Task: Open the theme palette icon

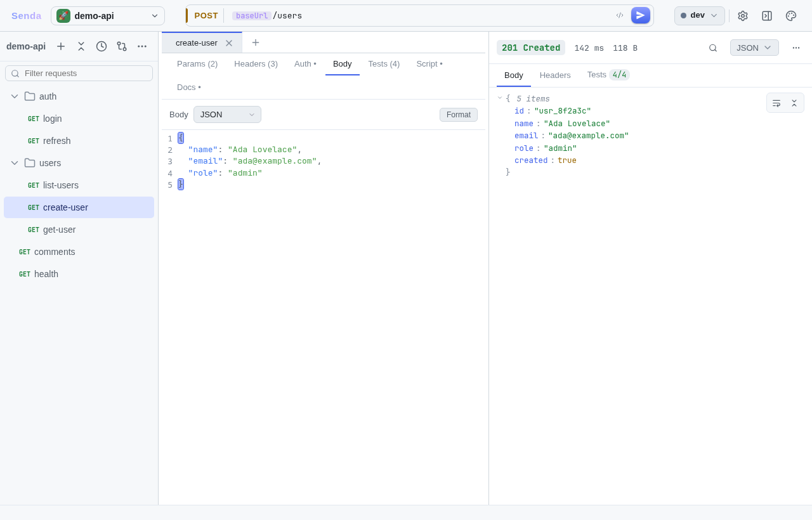Action: coord(791,16)
